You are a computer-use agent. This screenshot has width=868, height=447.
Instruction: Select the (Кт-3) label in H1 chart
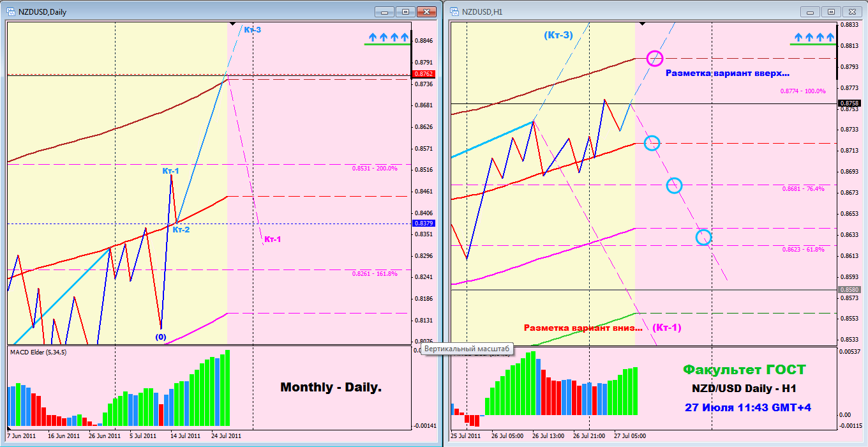tap(558, 35)
